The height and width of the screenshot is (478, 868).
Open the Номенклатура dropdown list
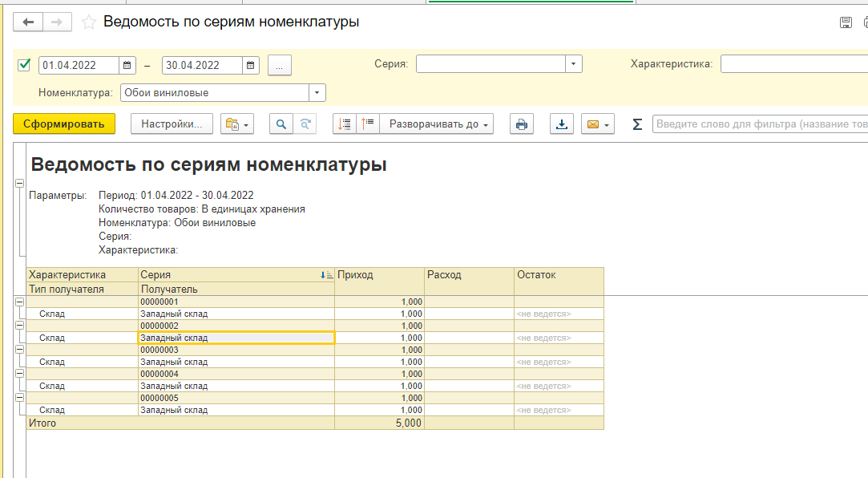(317, 93)
